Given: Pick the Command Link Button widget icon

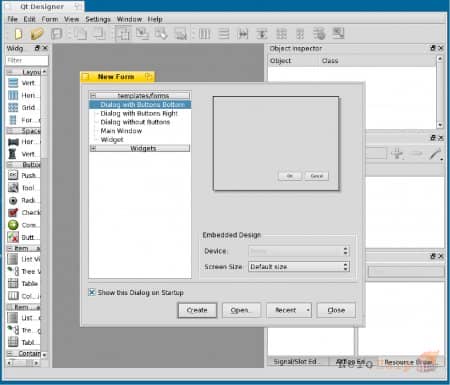Looking at the screenshot, I should (13, 225).
